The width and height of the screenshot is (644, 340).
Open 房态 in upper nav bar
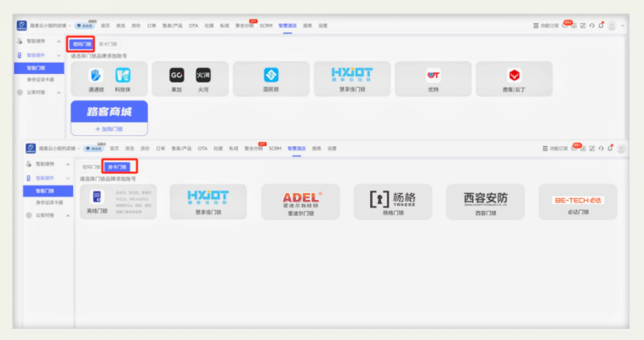click(x=120, y=25)
